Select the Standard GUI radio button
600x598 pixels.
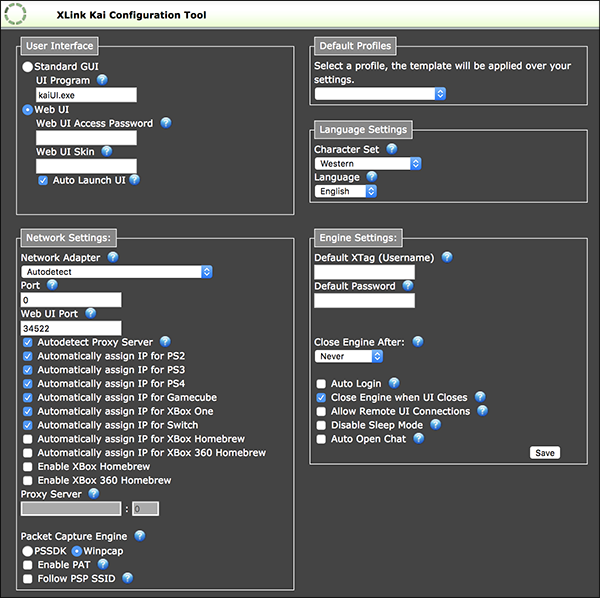(x=27, y=67)
